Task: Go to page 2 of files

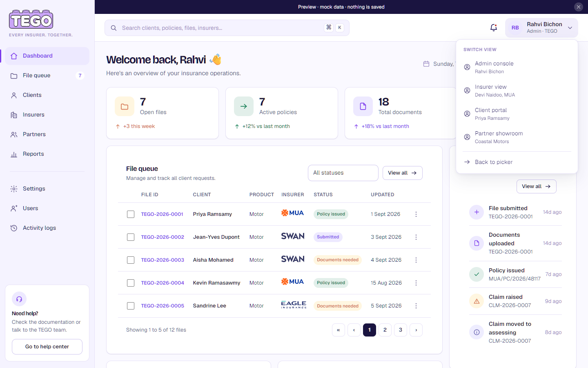Action: pos(385,330)
